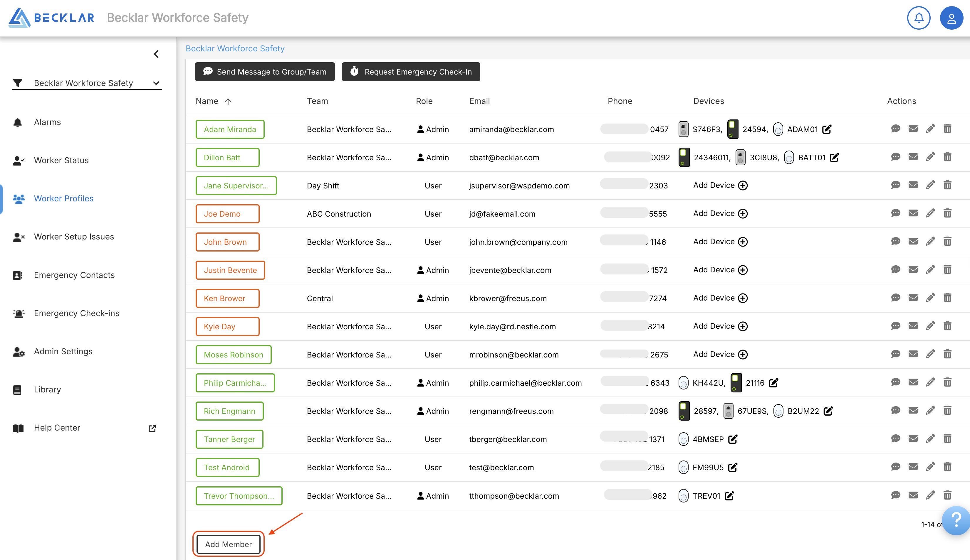Click the Add Member button

click(228, 544)
